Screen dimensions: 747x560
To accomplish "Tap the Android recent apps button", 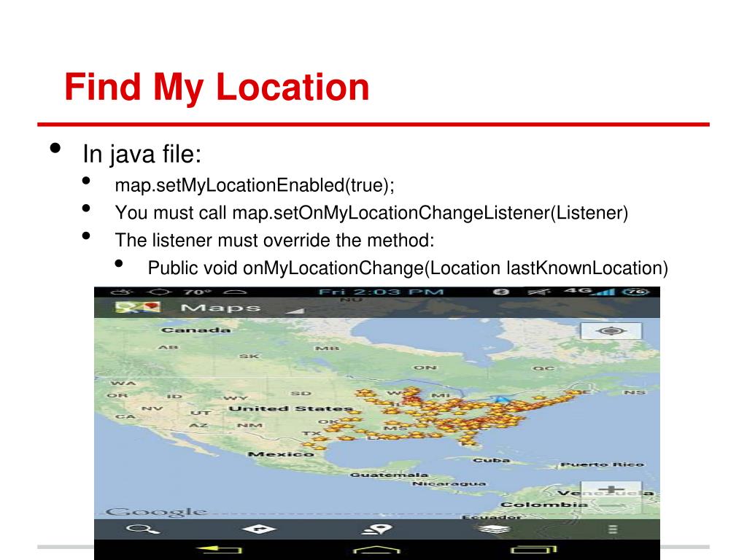I will (x=533, y=550).
